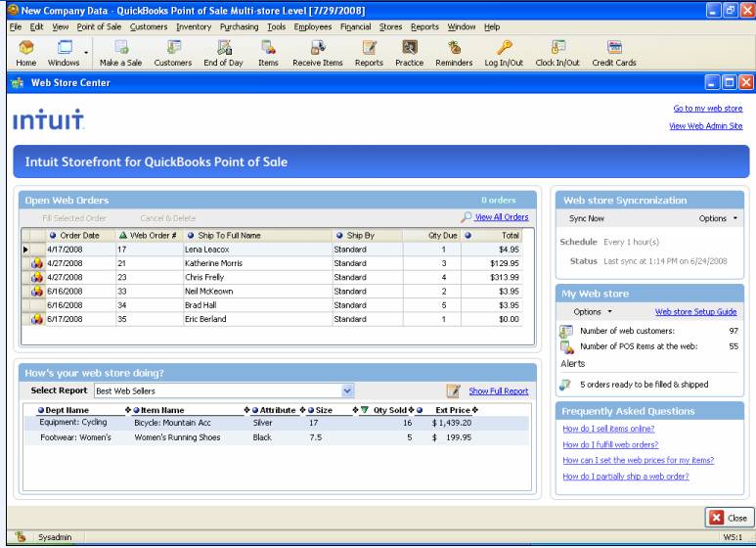The width and height of the screenshot is (756, 548).
Task: Sort report by Qty Sold column
Action: coord(389,410)
